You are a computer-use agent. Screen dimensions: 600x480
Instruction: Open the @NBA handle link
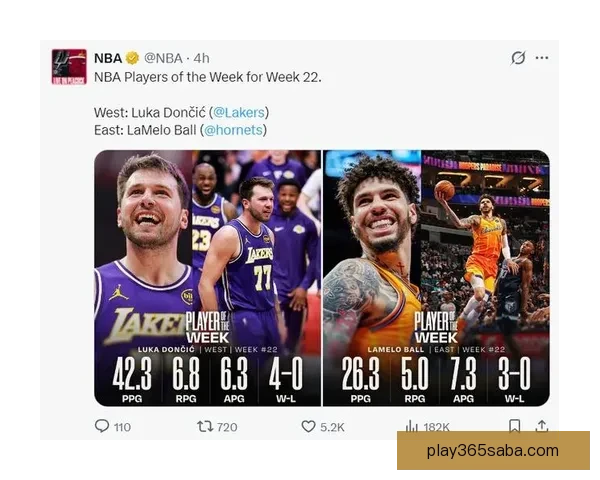pos(163,58)
